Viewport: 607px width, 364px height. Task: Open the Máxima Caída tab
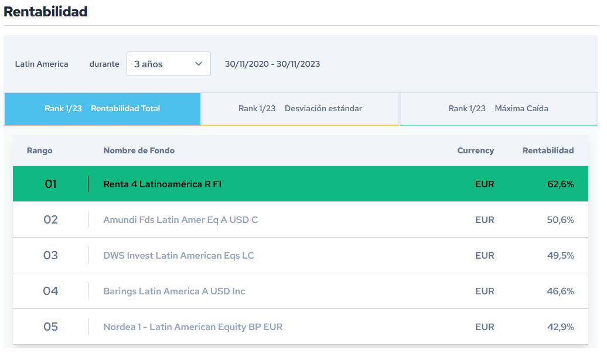pos(499,108)
